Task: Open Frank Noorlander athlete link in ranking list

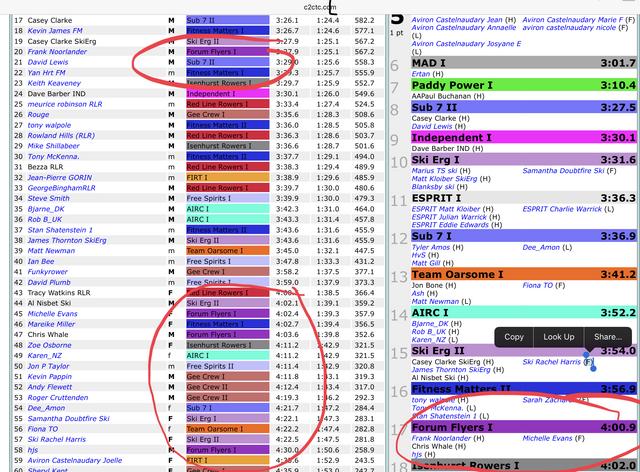Action: coord(57,52)
